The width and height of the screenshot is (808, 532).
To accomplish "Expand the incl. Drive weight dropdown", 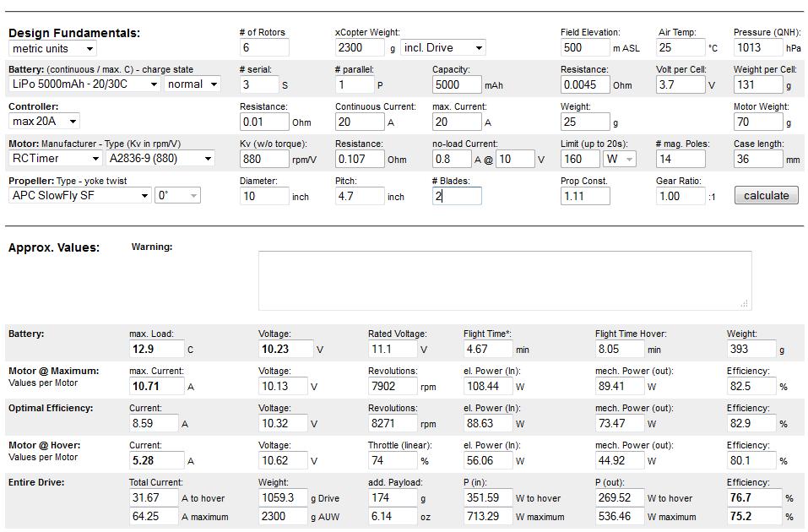I will [443, 47].
